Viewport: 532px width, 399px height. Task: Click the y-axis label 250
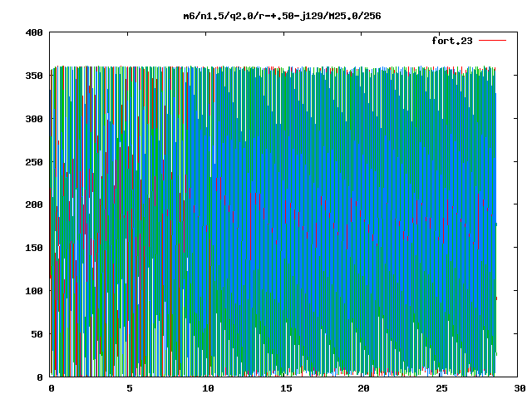[x=34, y=162]
